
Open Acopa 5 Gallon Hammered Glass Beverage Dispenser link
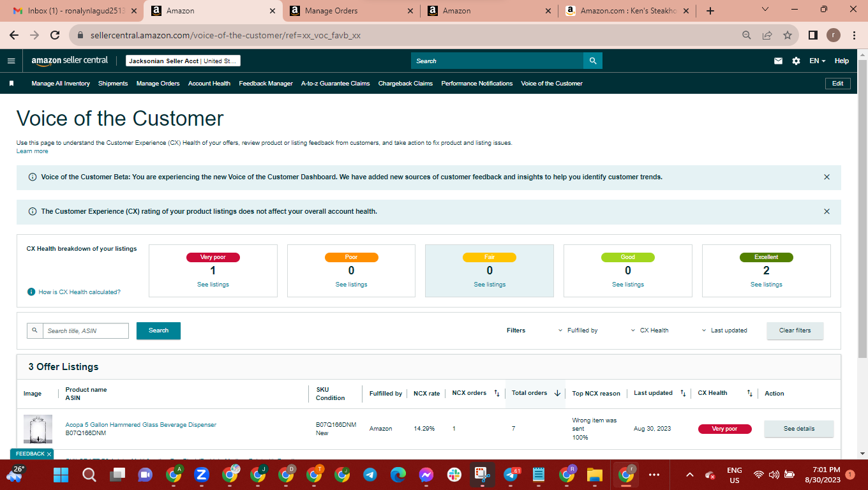[x=141, y=425]
